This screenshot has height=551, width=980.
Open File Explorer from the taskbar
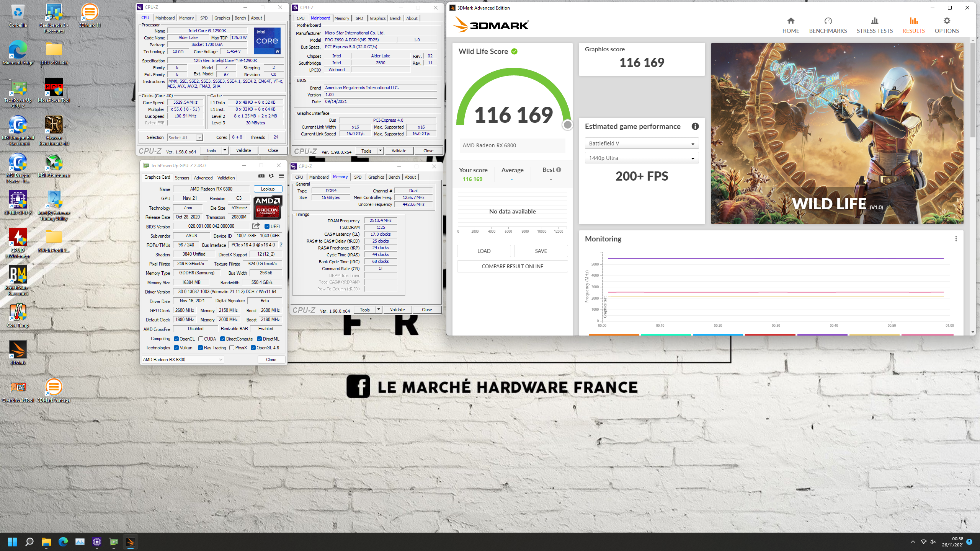coord(46,542)
